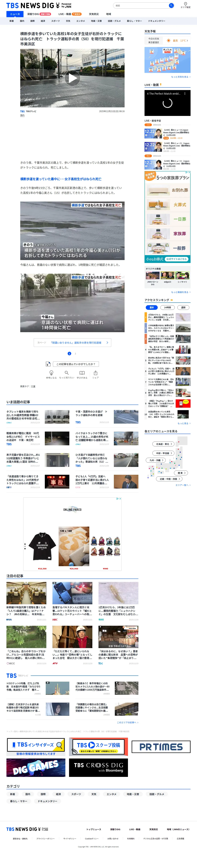The width and height of the screenshot is (197, 868).
Task: Open the スポーツ category in navigation bar
Action: click(x=55, y=21)
